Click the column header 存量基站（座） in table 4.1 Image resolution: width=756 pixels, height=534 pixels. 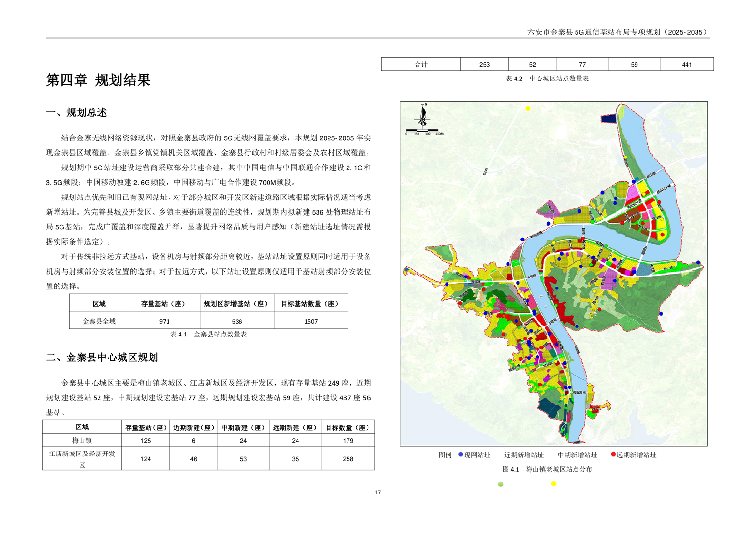pyautogui.click(x=165, y=303)
